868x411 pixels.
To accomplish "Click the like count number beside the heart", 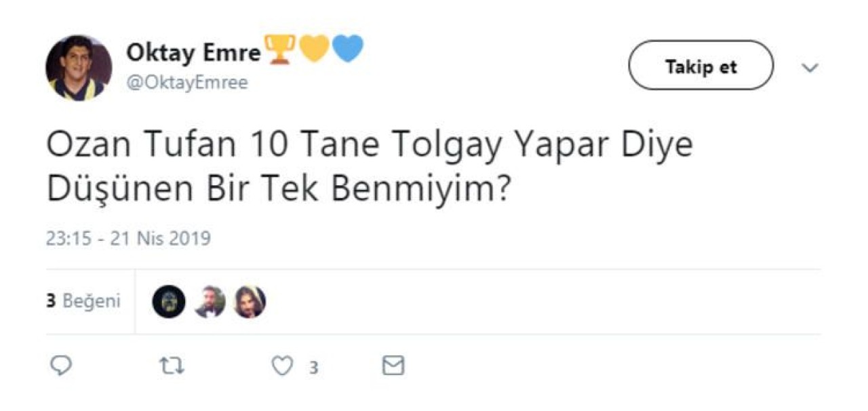I will coord(313,368).
